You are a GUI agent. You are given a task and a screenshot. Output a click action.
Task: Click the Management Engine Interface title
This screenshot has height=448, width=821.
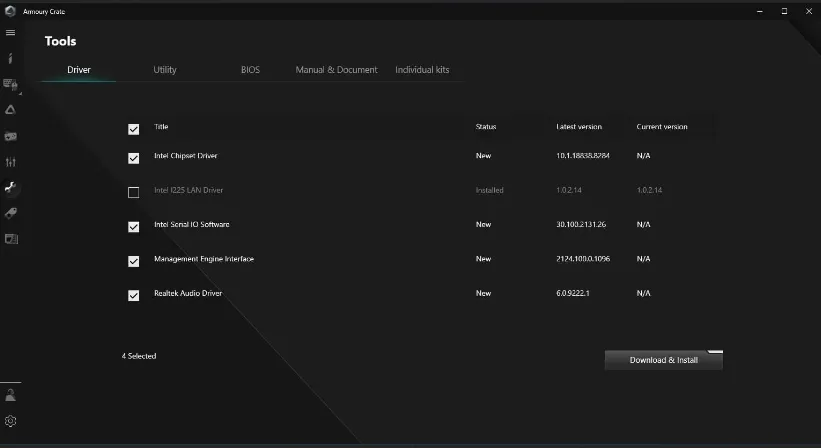point(204,259)
